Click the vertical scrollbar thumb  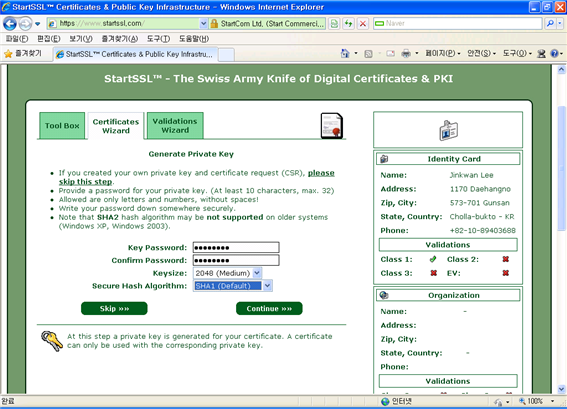pos(561,168)
